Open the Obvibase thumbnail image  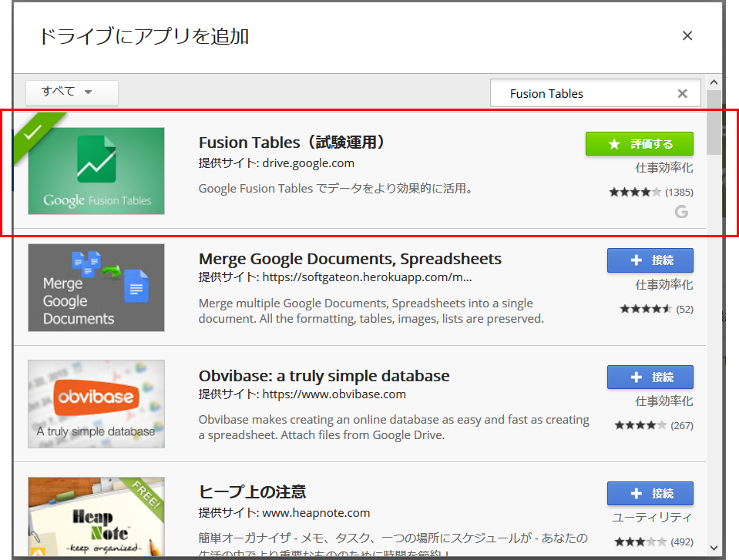coord(96,404)
